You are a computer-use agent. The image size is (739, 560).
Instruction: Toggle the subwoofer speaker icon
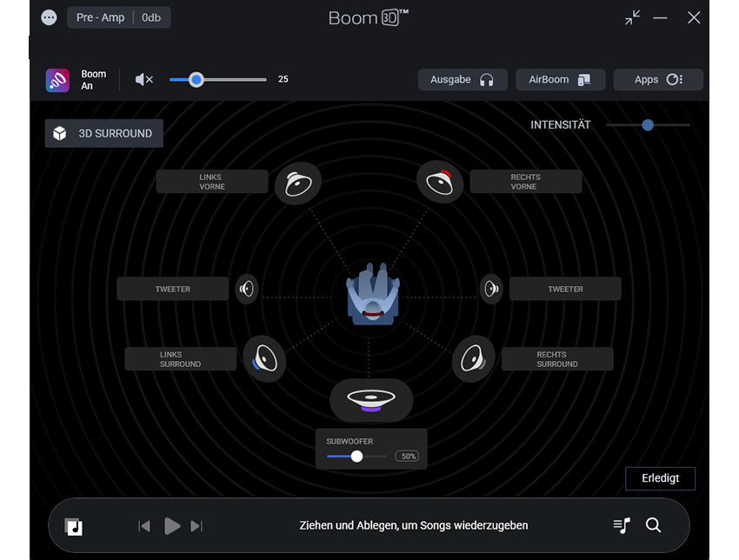coord(371,400)
